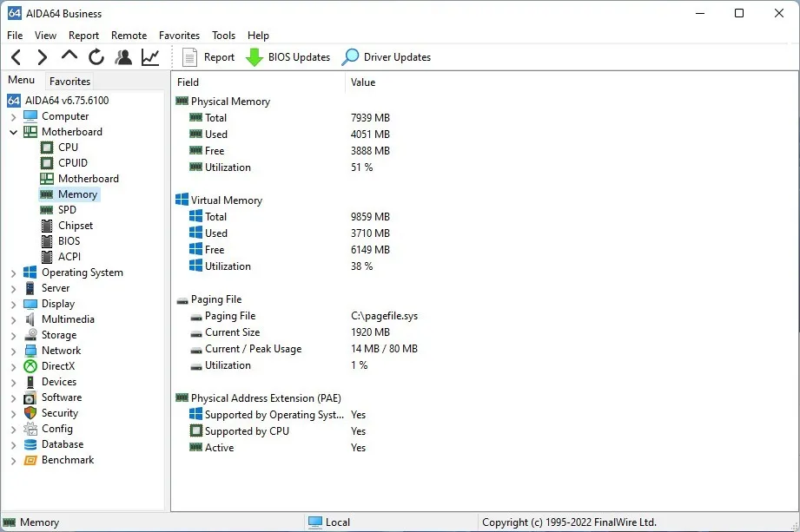Image resolution: width=800 pixels, height=532 pixels.
Task: Open the Favorites menu
Action: [179, 36]
